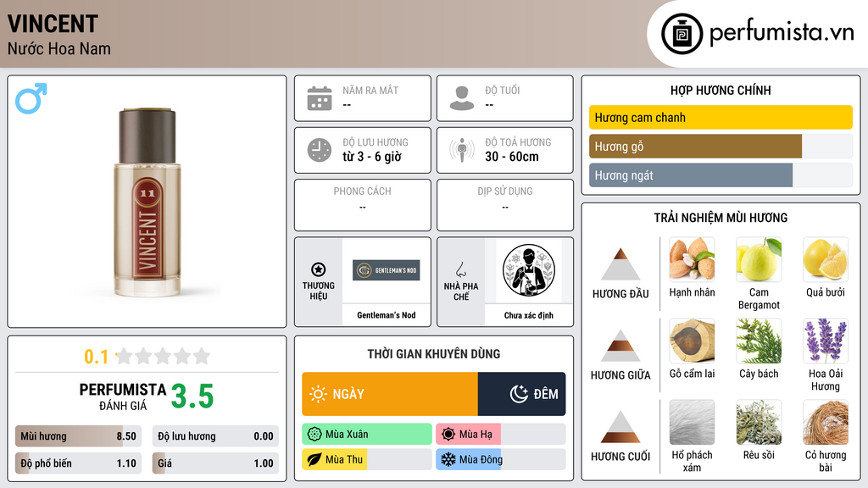Screen dimensions: 868x488
Task: Click the Rêu sồi note image
Action: [759, 422]
